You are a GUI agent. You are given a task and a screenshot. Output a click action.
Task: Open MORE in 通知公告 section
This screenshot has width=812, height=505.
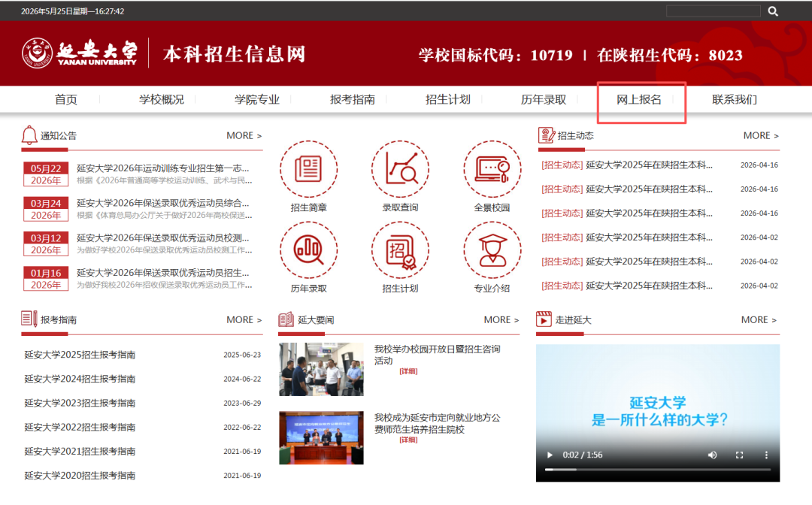pyautogui.click(x=244, y=135)
